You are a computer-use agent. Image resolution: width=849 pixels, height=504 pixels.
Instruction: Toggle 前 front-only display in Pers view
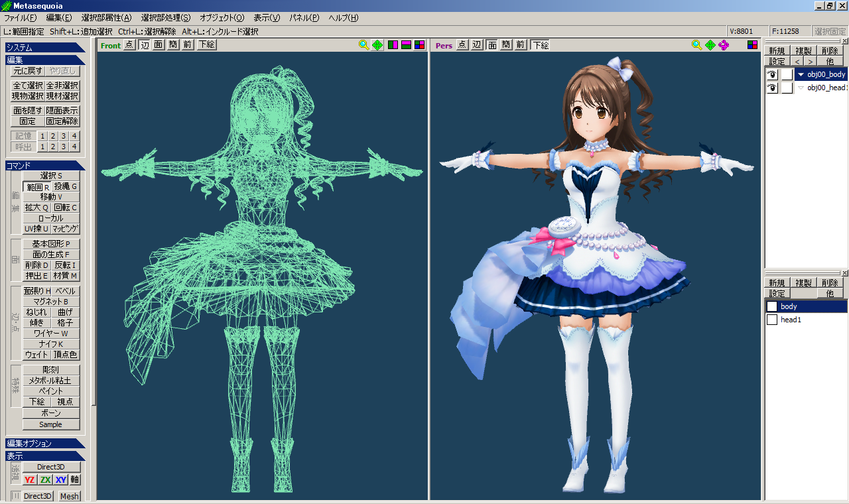(521, 45)
